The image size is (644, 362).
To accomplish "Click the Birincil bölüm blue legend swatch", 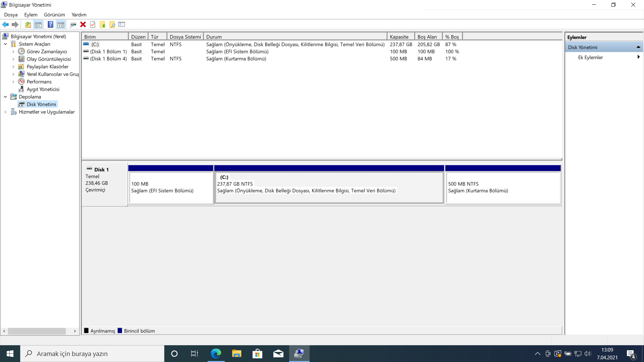I will (120, 331).
